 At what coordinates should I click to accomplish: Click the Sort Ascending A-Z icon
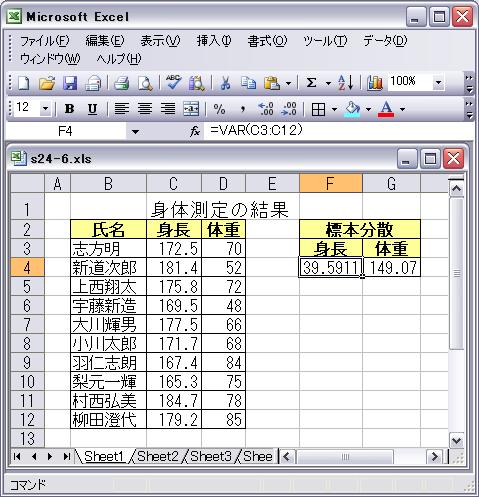(345, 83)
